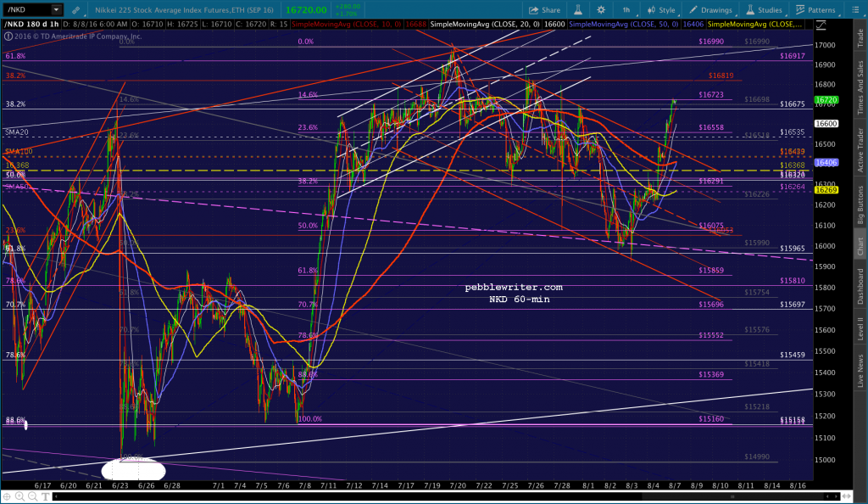
Task: Click the red $16819 level label
Action: tap(721, 76)
